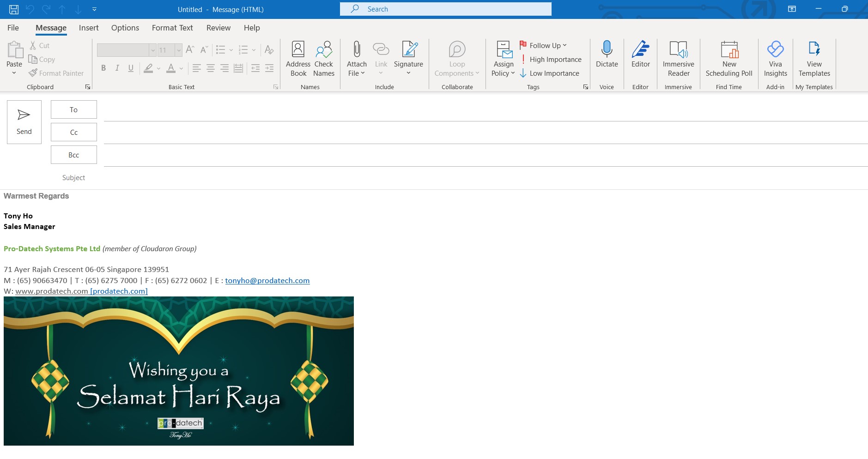The image size is (868, 459).
Task: Activate the Format Painter brush
Action: tap(33, 73)
